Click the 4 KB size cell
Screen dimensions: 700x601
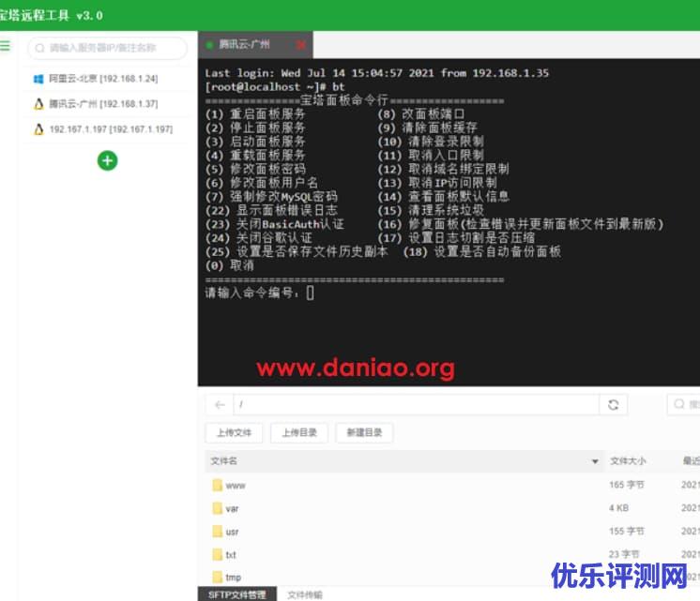(618, 508)
